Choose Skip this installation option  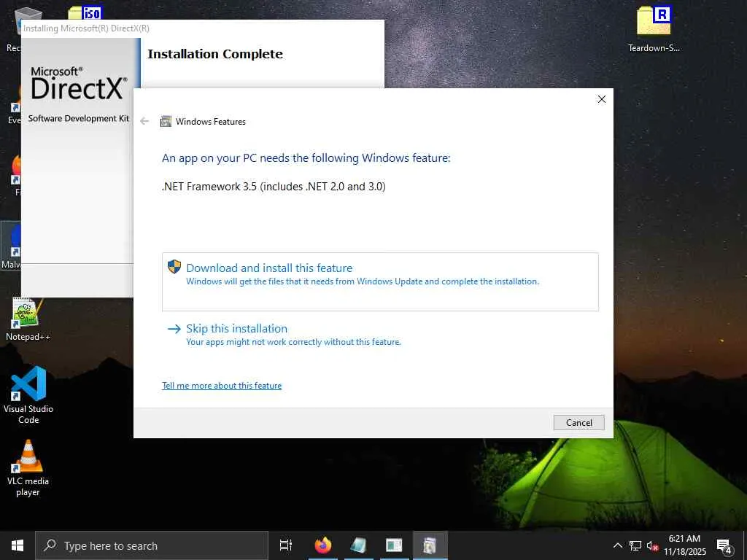point(284,334)
